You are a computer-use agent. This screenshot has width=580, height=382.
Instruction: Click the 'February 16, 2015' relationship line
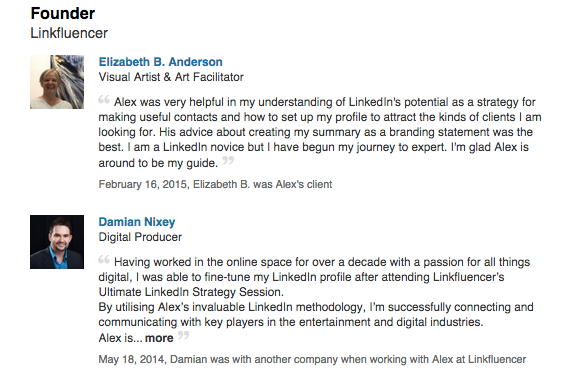click(215, 184)
